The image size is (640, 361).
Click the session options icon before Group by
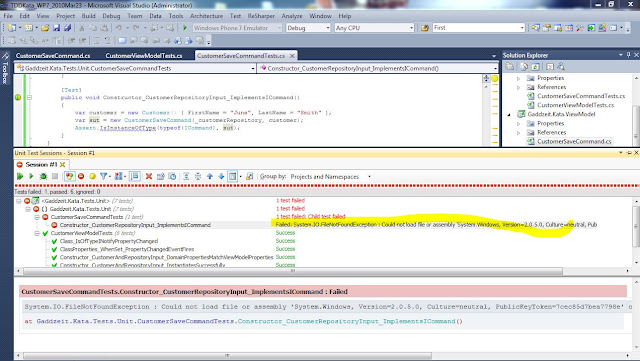click(x=249, y=176)
